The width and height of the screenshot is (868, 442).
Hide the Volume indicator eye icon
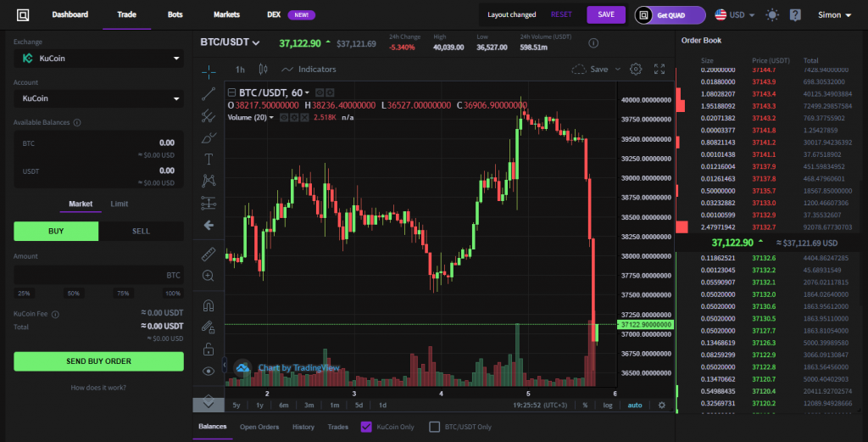coord(284,117)
